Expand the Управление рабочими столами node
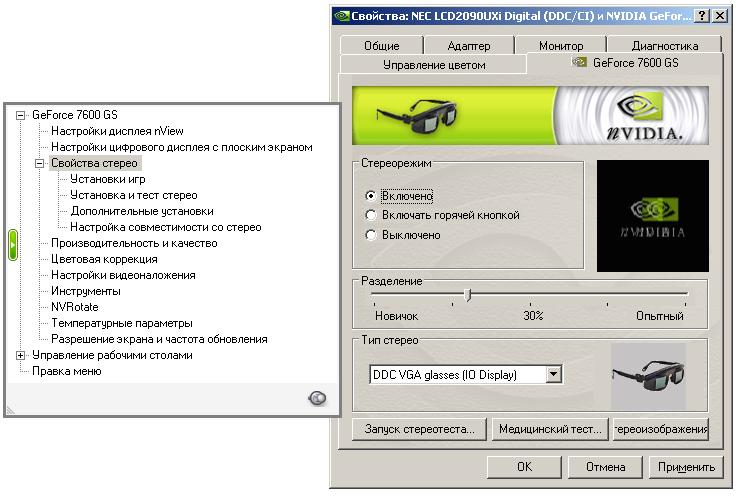This screenshot has height=496, width=740. 20,355
